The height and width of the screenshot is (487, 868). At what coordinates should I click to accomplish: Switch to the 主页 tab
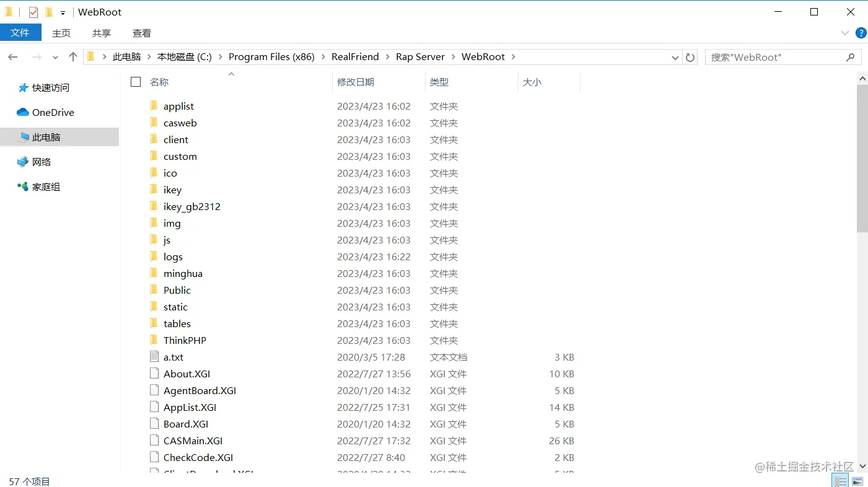(x=61, y=33)
